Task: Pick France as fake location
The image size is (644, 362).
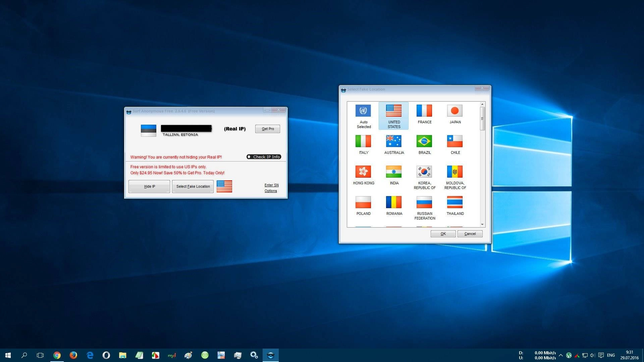Action: [x=424, y=111]
